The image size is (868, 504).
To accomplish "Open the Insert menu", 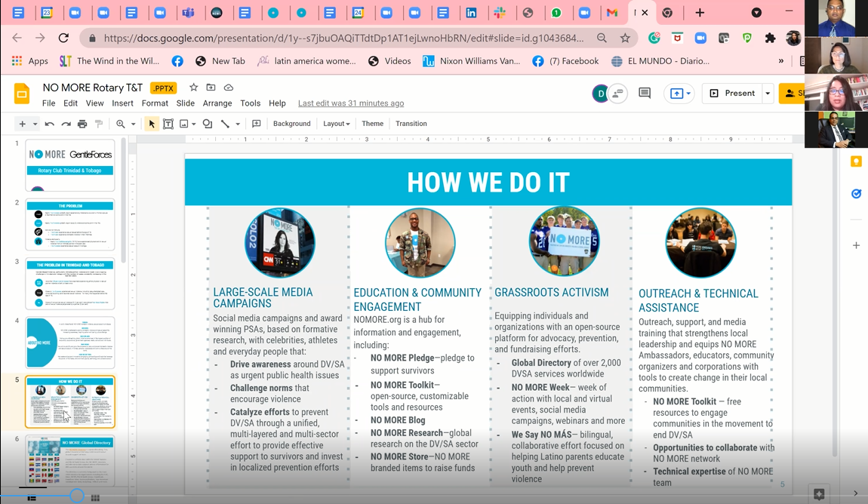I will [x=122, y=103].
